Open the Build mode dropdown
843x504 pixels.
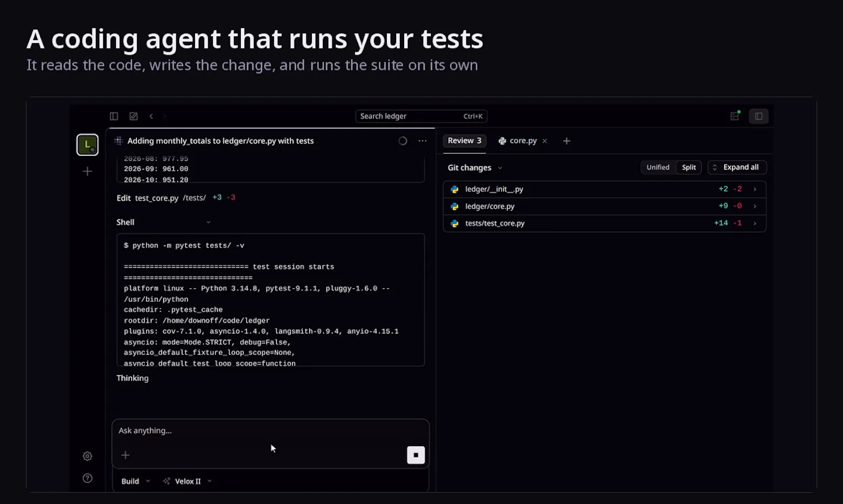[x=136, y=481]
